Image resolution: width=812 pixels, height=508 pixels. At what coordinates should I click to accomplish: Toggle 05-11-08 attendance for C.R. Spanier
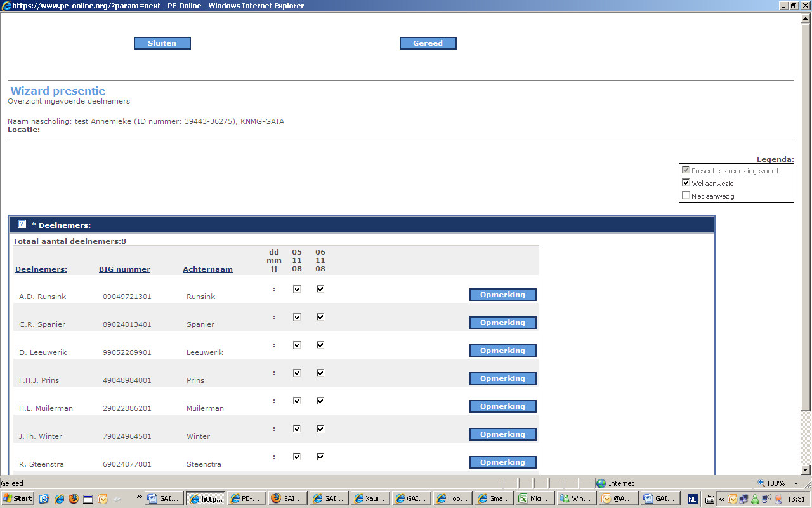point(297,317)
